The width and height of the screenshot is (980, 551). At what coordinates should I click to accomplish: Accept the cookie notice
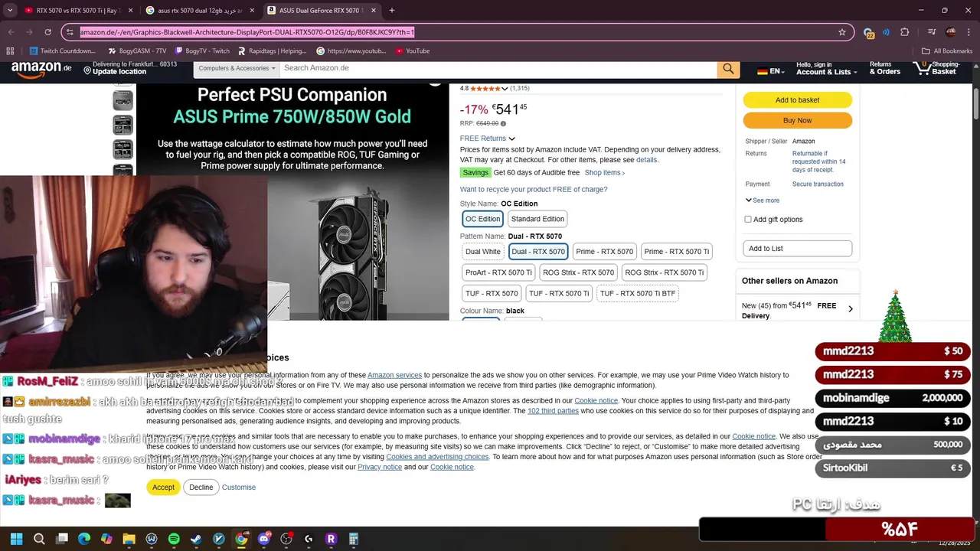click(x=163, y=487)
